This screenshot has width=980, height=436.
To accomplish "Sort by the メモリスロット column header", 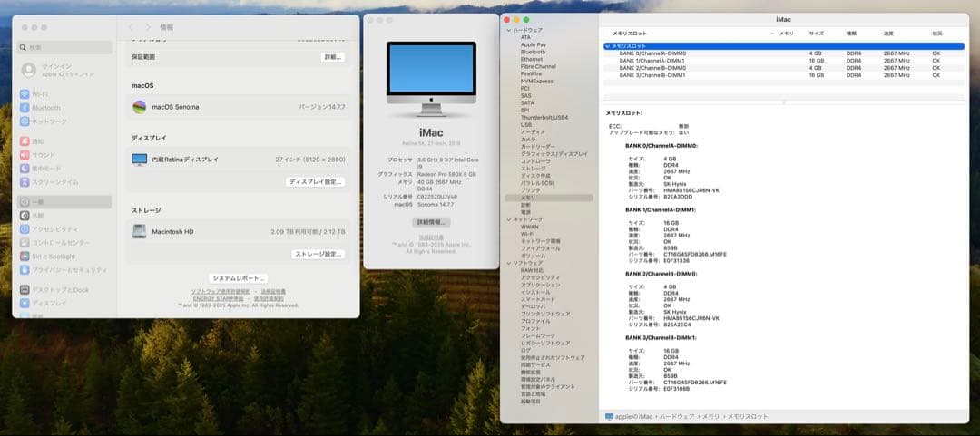I will 630,34.
